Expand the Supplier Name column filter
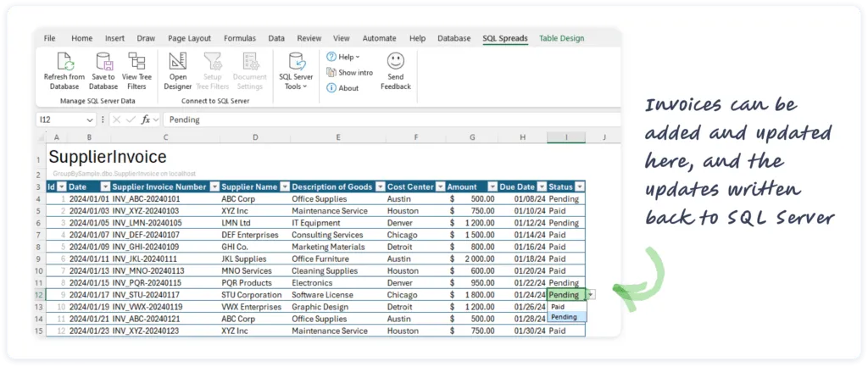The width and height of the screenshot is (868, 367). coord(284,186)
